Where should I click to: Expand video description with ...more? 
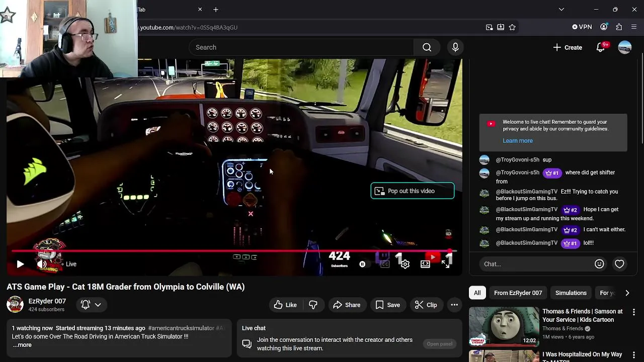click(x=22, y=345)
